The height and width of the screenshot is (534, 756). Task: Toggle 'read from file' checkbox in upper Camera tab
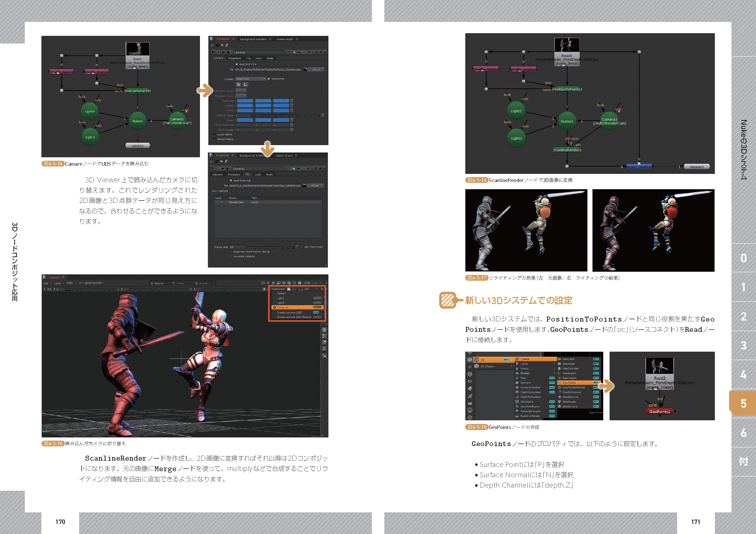point(236,64)
